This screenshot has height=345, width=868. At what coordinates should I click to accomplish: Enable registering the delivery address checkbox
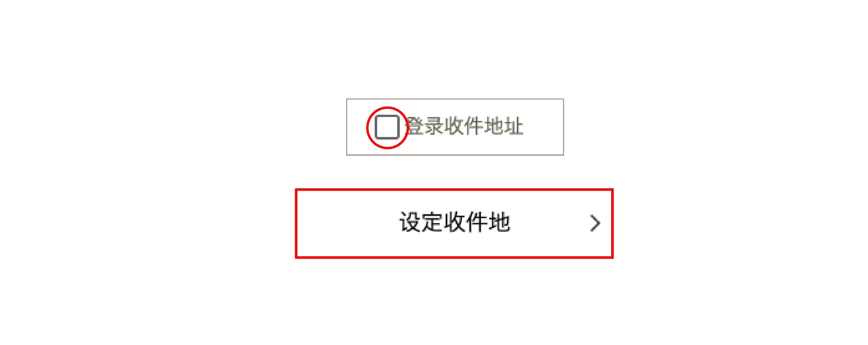(387, 127)
